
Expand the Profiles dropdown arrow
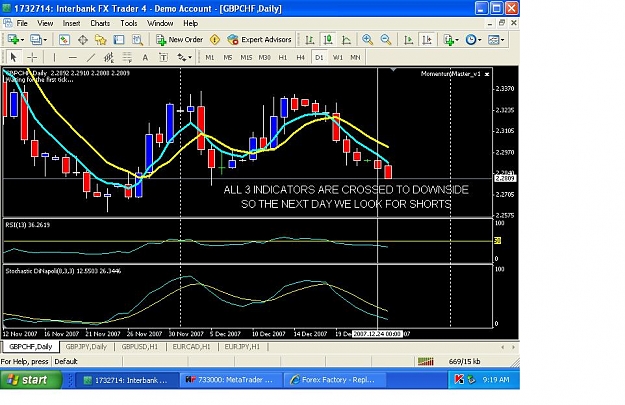click(x=45, y=40)
